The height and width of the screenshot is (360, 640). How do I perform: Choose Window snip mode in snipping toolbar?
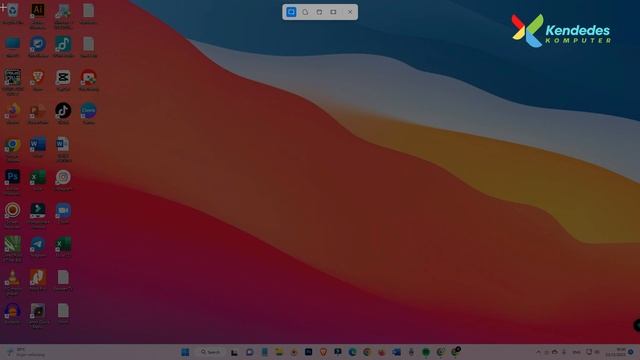point(319,12)
